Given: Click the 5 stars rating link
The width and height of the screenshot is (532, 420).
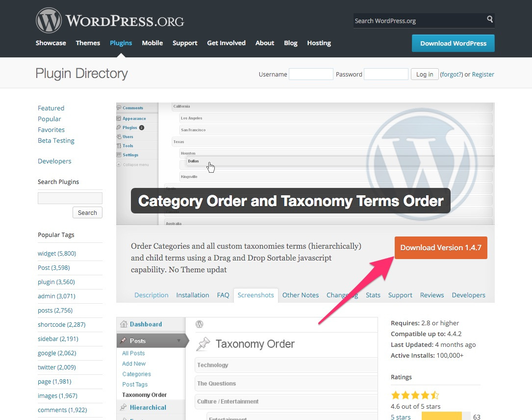Looking at the screenshot, I should (x=401, y=417).
